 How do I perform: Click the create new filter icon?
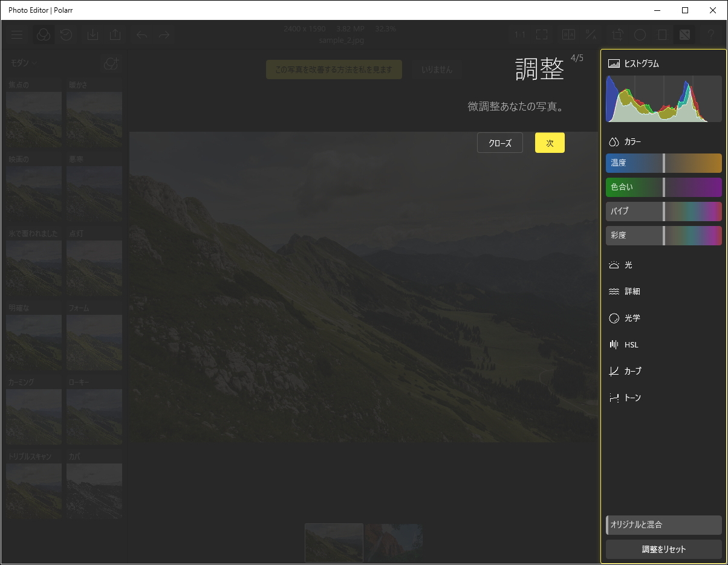click(x=111, y=63)
